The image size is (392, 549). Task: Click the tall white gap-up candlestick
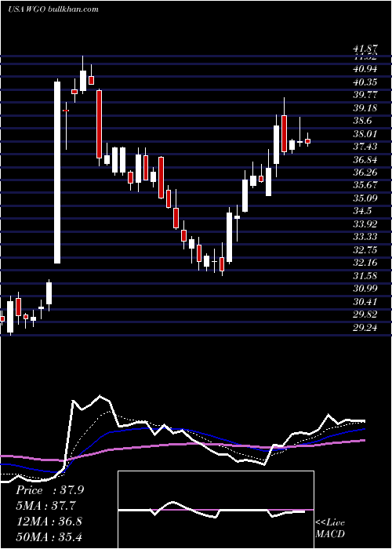[57, 172]
